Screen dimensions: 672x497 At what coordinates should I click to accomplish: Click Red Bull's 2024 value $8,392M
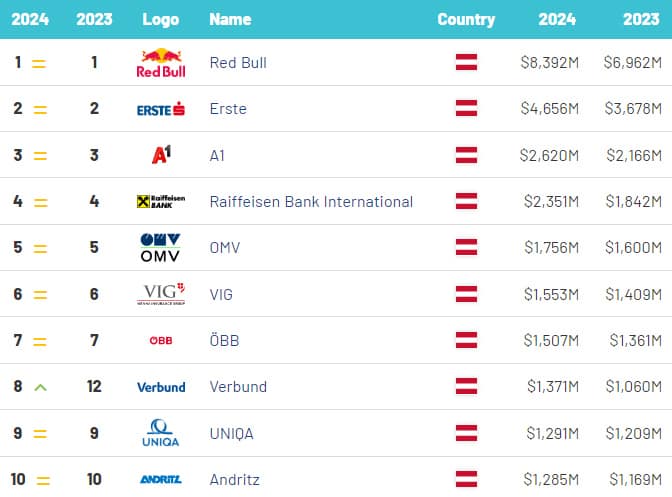coord(549,63)
